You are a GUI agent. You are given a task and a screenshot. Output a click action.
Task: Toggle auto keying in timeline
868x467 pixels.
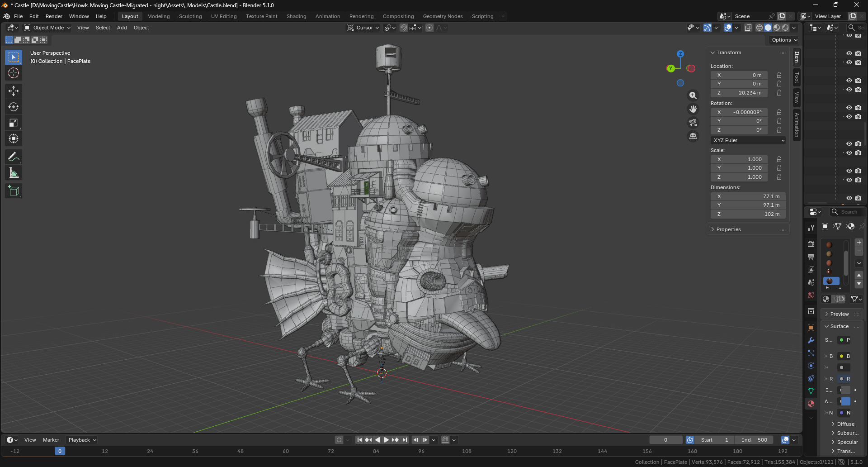pyautogui.click(x=339, y=440)
